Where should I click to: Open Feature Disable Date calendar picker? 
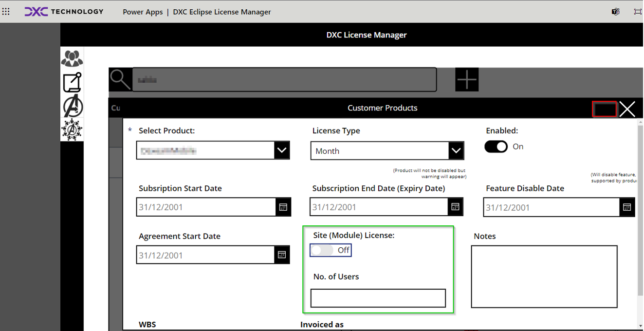coord(627,207)
